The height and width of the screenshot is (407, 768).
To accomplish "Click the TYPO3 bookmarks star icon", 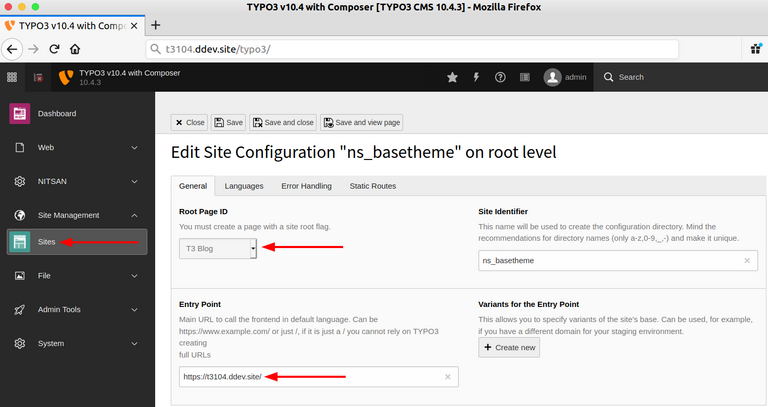I will click(452, 77).
